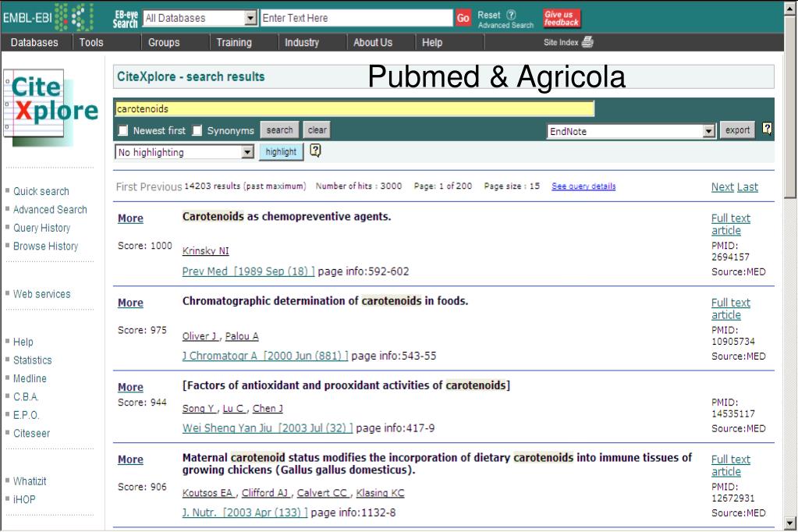Select the Training menu item
Screen dimensions: 798x532
point(234,42)
